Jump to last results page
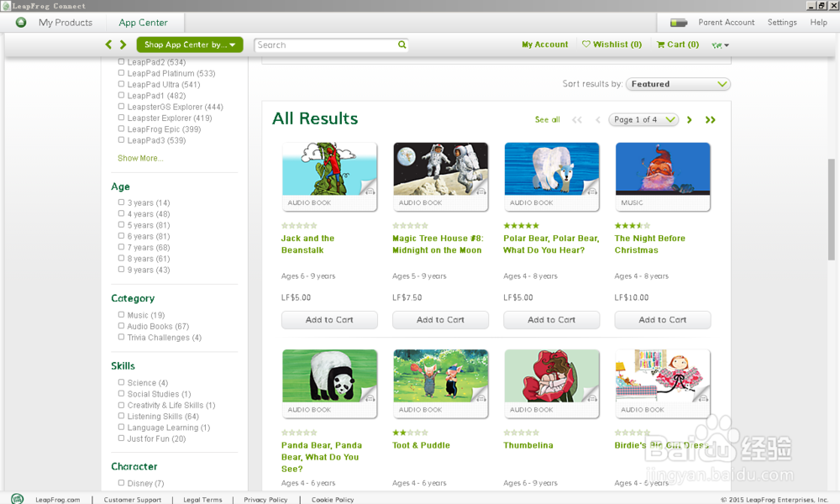The image size is (840, 504). pyautogui.click(x=711, y=120)
